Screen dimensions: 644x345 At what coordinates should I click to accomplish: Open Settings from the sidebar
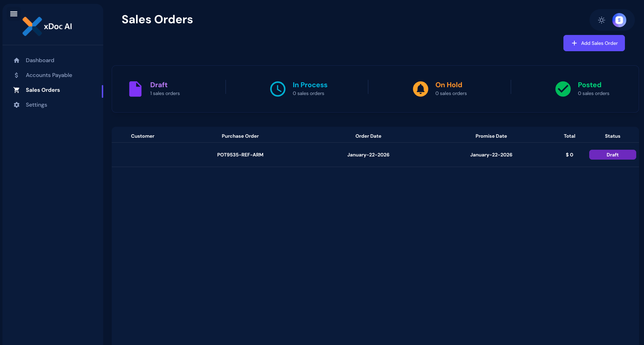click(36, 105)
